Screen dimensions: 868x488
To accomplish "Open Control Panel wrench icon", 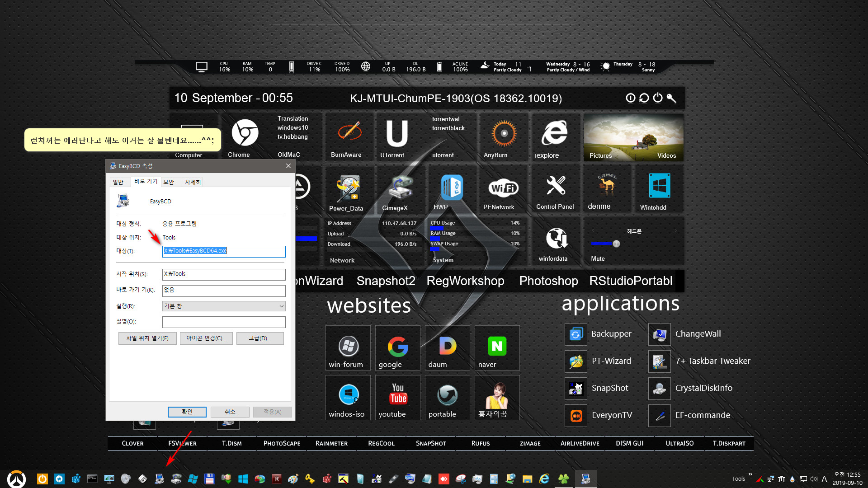I will (556, 185).
